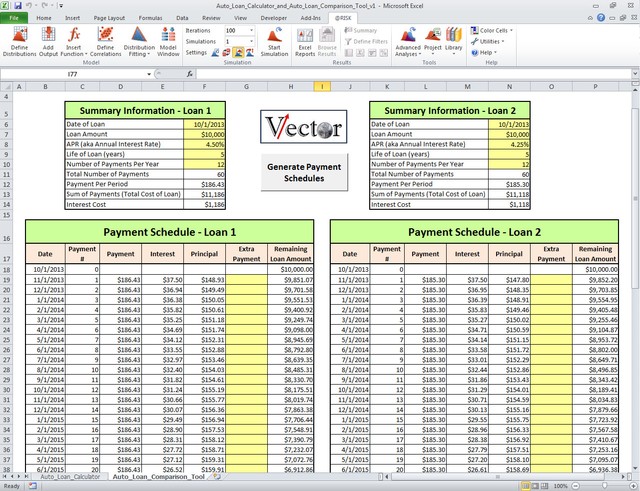This screenshot has height=491, width=640.
Task: Switch to the Developer tab
Action: (273, 18)
